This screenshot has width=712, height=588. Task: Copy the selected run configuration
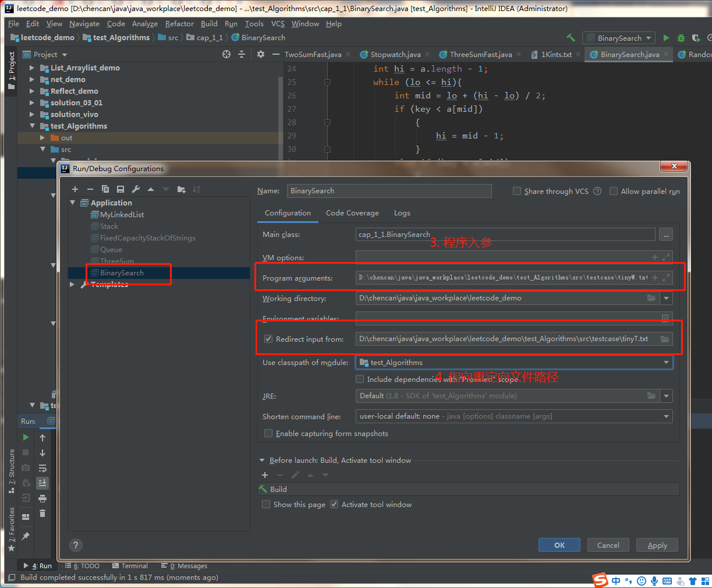(x=105, y=189)
